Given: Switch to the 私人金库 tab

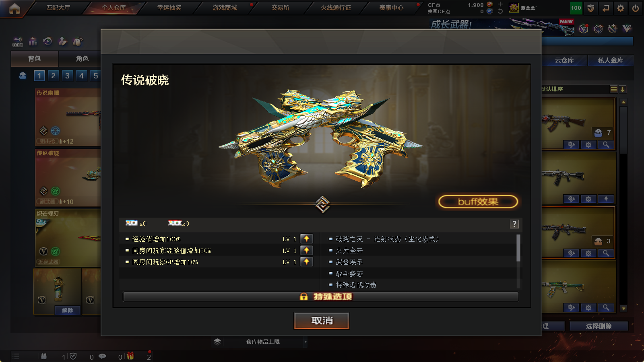Looking at the screenshot, I should click(x=610, y=60).
